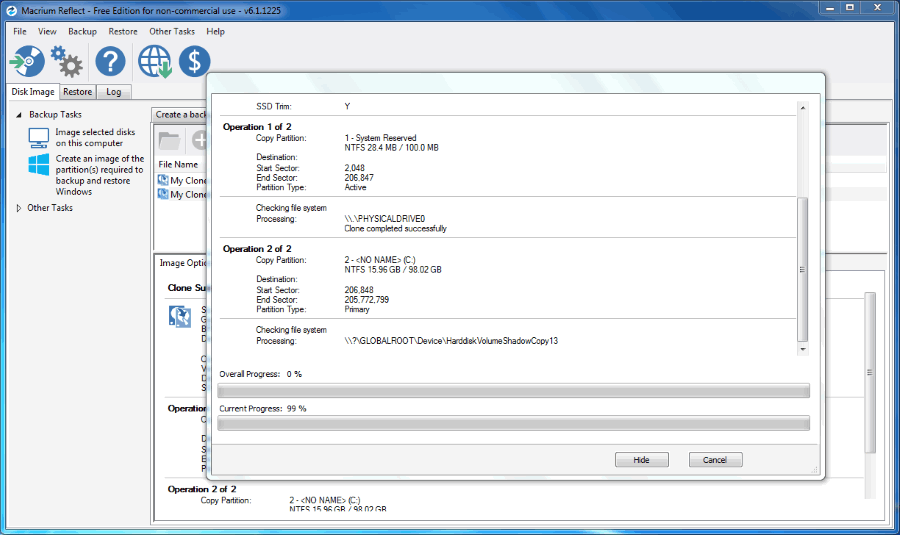This screenshot has height=535, width=900.
Task: Click the Operation 1 of 2 heading in dialog
Action: [x=257, y=127]
